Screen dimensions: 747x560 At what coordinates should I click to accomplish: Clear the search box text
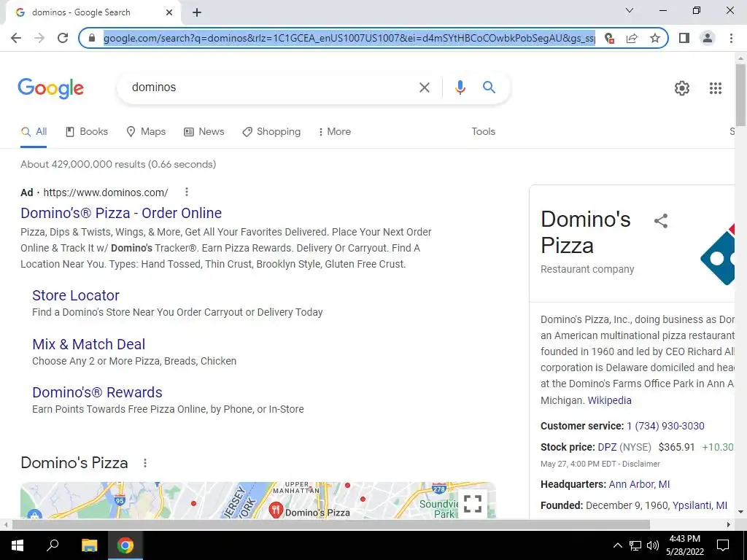click(x=424, y=87)
